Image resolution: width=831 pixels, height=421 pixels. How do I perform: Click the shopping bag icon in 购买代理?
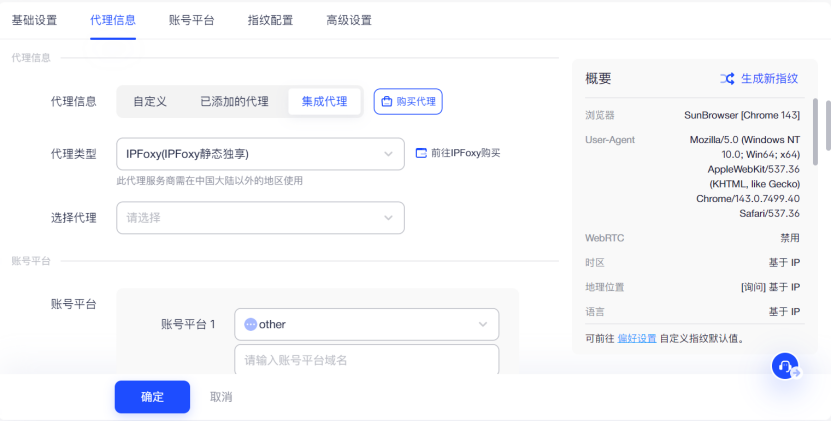(386, 101)
